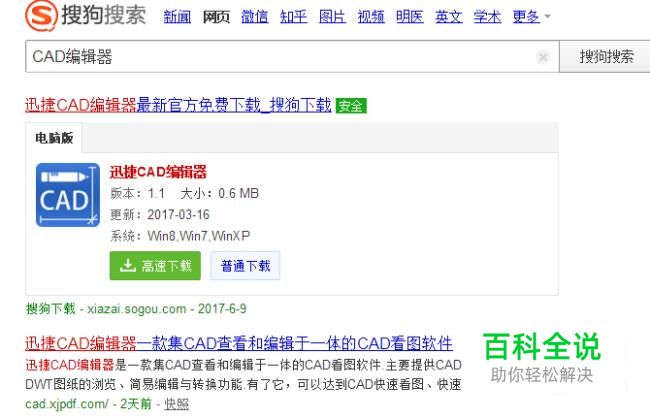Open the 知乎 search category
The image size is (650, 418).
point(293,17)
